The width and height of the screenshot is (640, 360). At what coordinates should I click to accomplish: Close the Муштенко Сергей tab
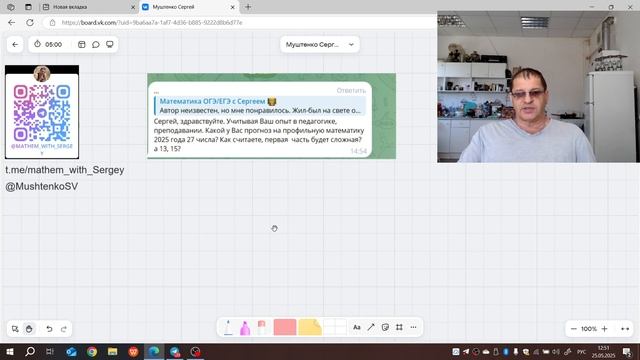[x=232, y=7]
